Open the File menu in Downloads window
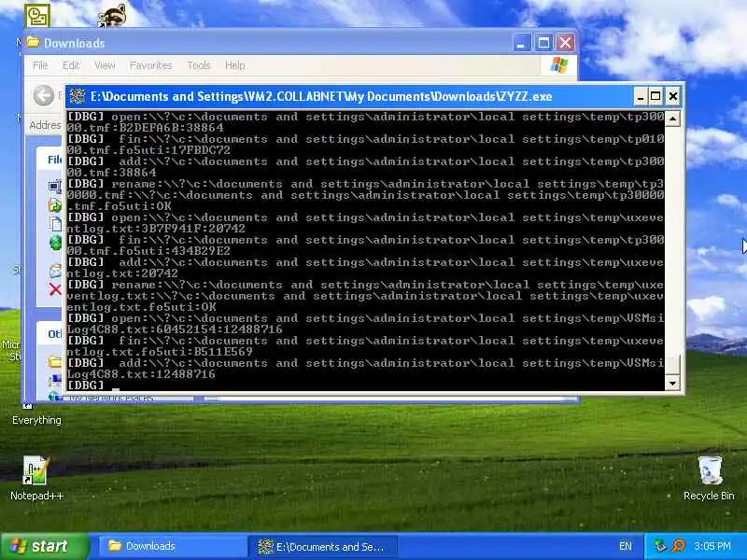The image size is (747, 560). [x=40, y=65]
